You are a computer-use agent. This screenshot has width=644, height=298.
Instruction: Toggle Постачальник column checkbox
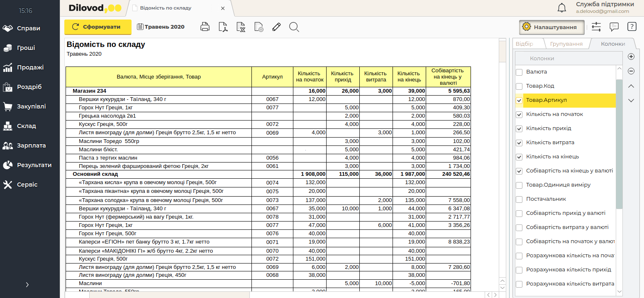[519, 199]
